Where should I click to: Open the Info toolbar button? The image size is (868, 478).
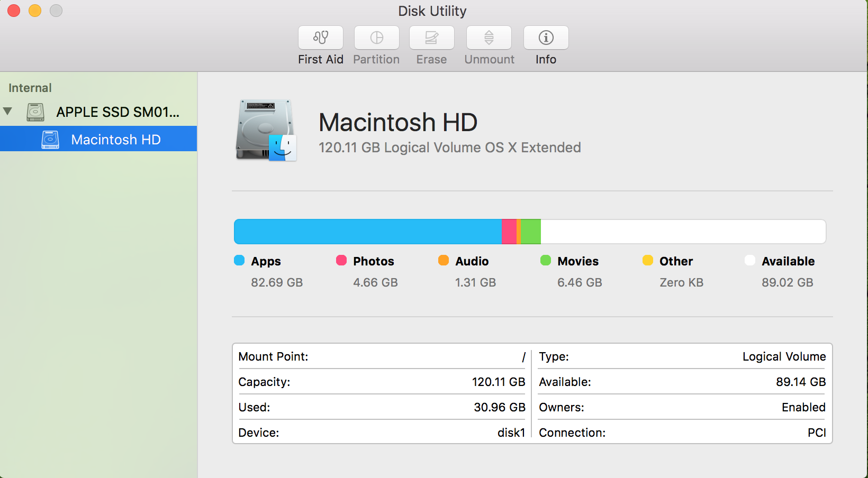click(x=546, y=38)
